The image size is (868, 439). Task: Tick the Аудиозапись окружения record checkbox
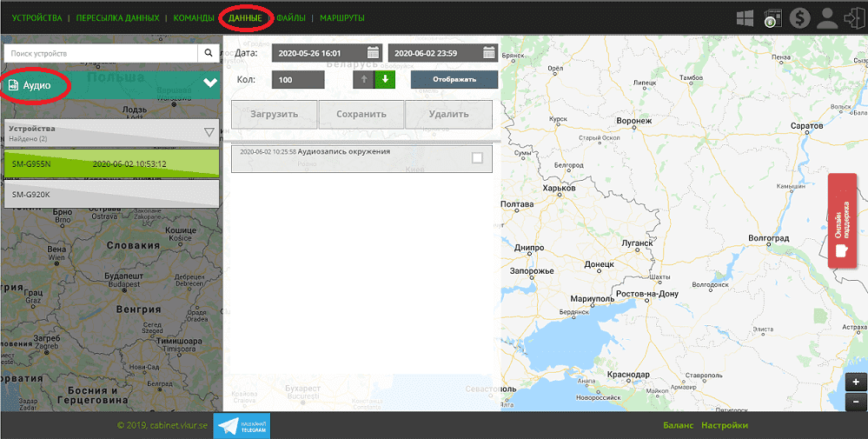click(477, 158)
